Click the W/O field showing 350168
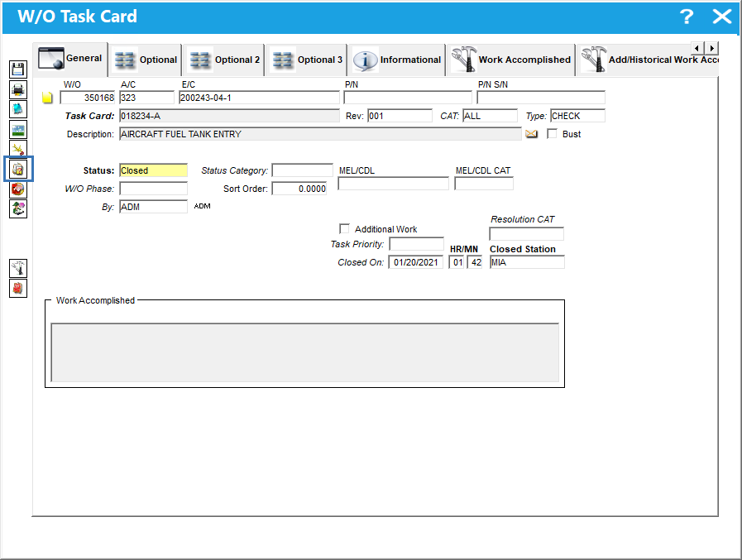The image size is (742, 560). (88, 98)
